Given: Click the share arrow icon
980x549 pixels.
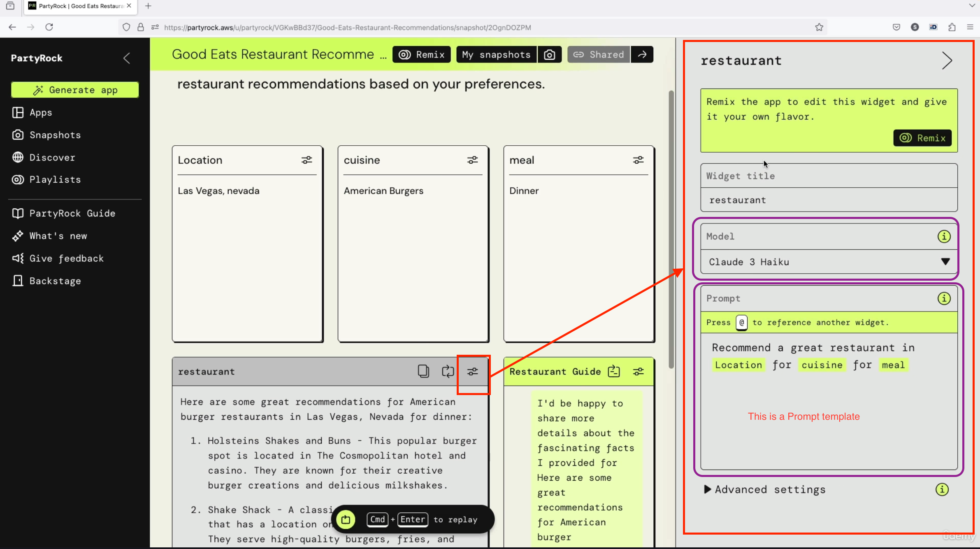Looking at the screenshot, I should [x=642, y=54].
